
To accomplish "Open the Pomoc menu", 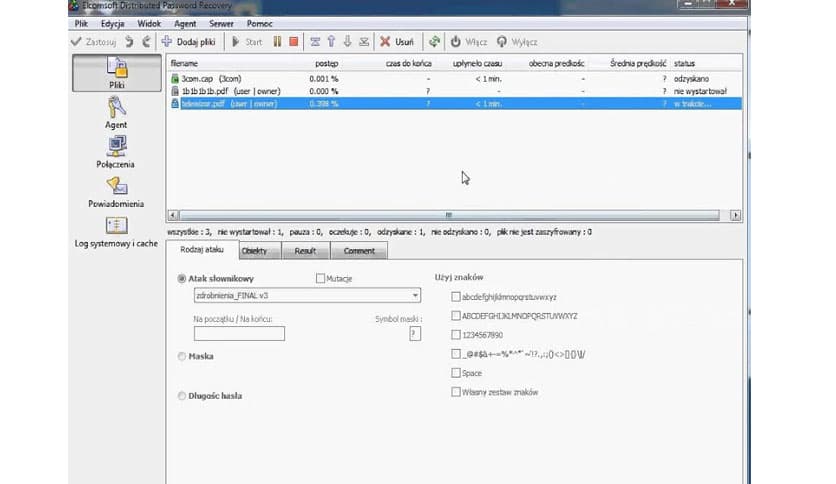I will 260,23.
